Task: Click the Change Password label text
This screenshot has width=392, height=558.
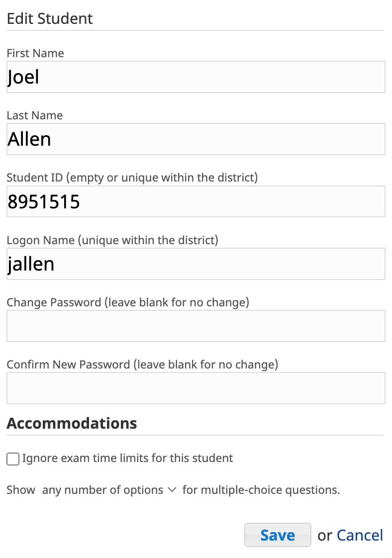Action: [x=128, y=302]
